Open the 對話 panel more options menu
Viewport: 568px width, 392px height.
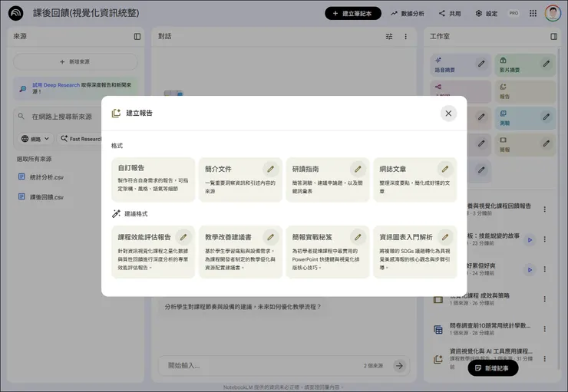406,37
